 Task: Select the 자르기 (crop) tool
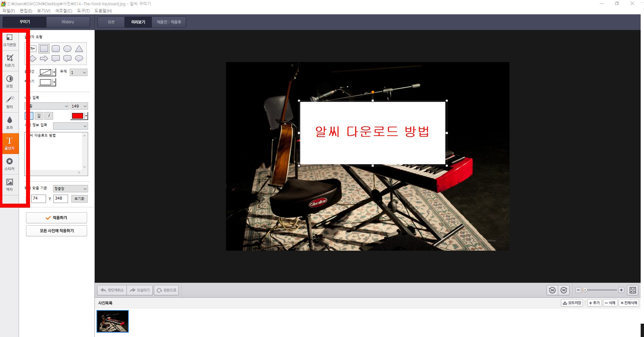coord(10,61)
